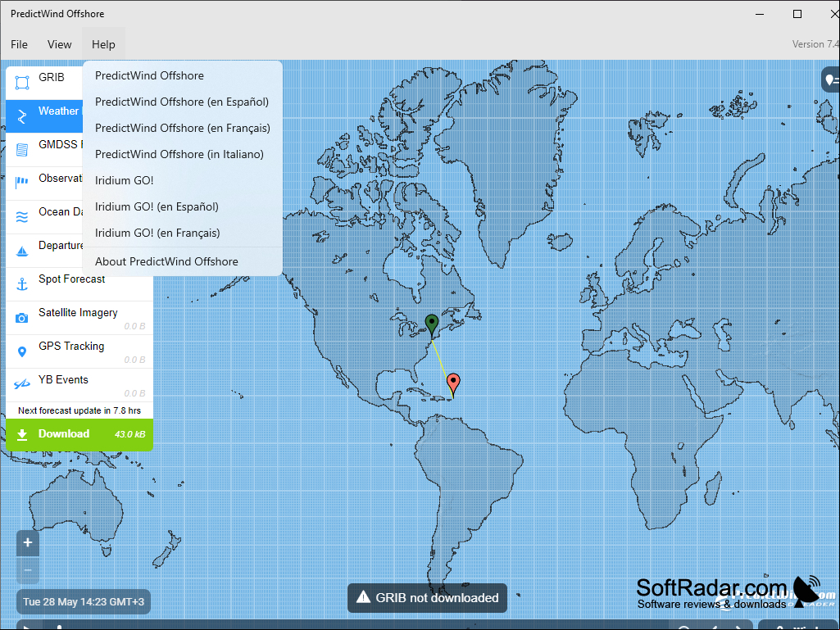Screen dimensions: 840x630
Task: Click the Departure Planning sailboat icon
Action: point(22,251)
